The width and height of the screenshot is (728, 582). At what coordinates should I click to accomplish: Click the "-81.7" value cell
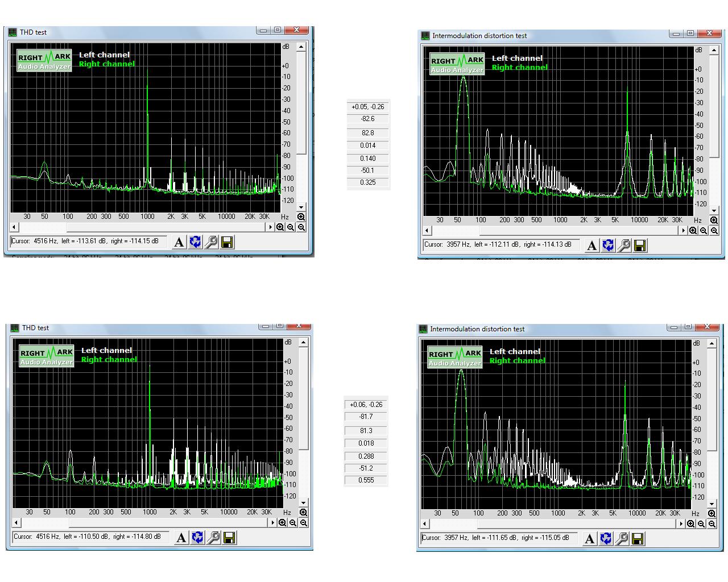tap(366, 417)
